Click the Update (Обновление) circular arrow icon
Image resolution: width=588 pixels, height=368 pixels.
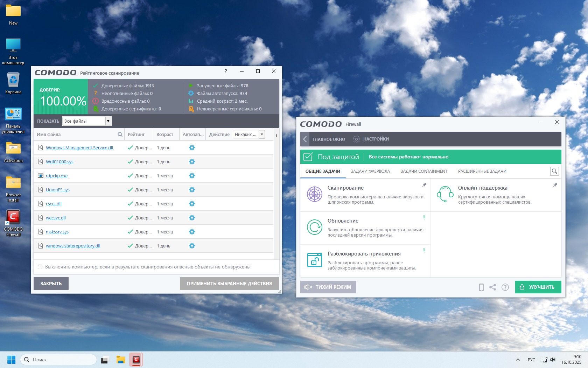pos(314,227)
